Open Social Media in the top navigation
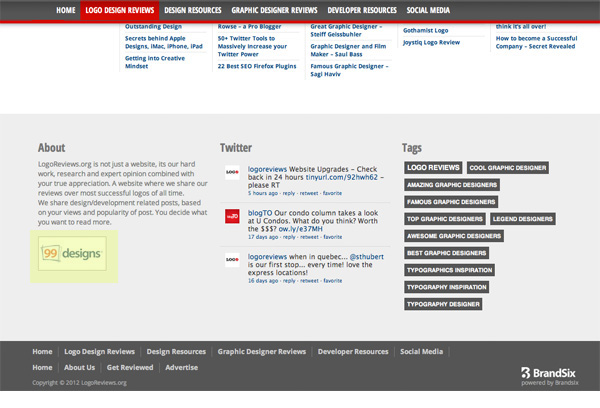Screen dimensions: 600x408 tap(428, 9)
